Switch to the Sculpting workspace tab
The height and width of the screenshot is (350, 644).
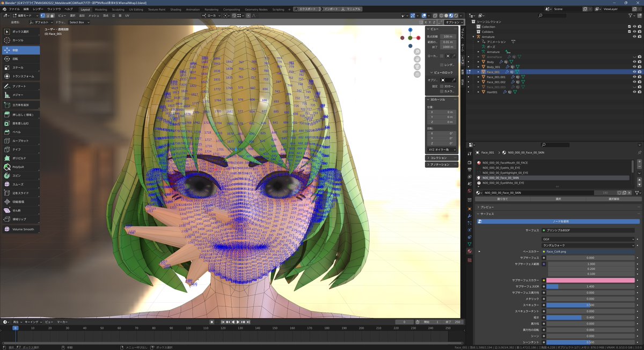[118, 9]
